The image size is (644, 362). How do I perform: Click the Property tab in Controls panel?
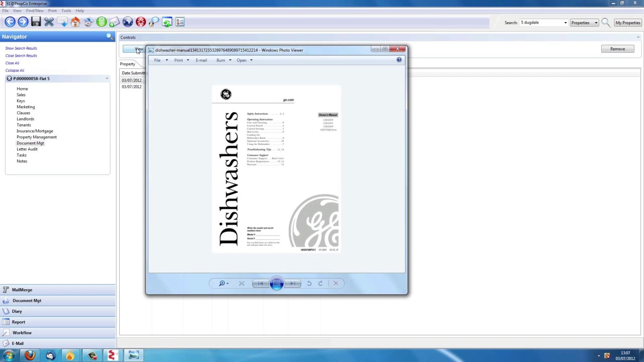pyautogui.click(x=127, y=64)
